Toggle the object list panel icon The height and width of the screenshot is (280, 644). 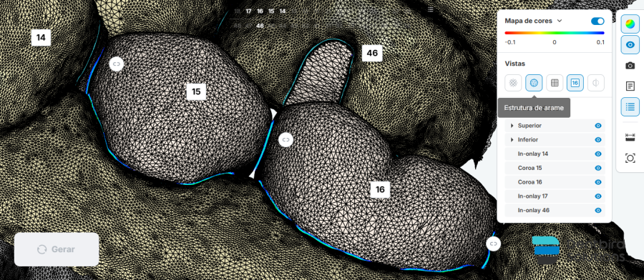coord(630,106)
